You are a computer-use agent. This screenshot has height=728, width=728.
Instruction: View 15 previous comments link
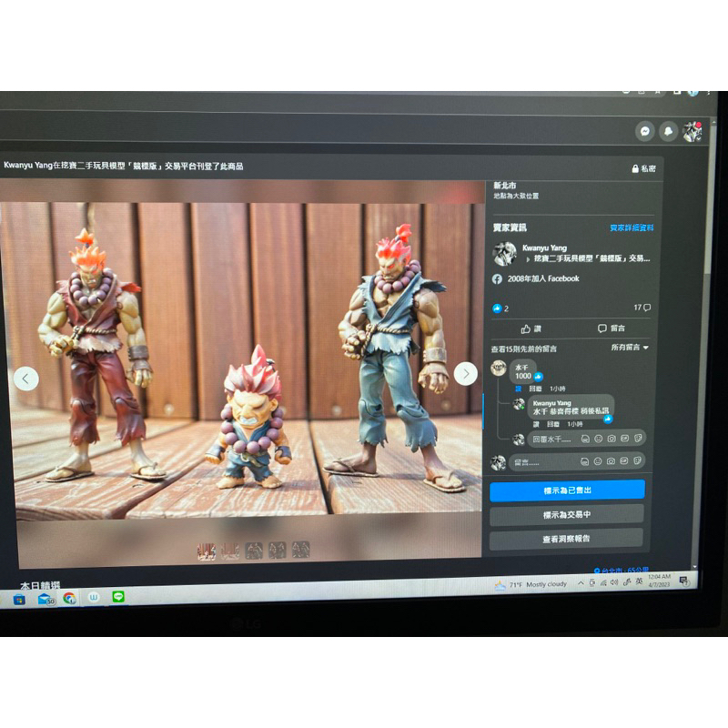pyautogui.click(x=524, y=349)
